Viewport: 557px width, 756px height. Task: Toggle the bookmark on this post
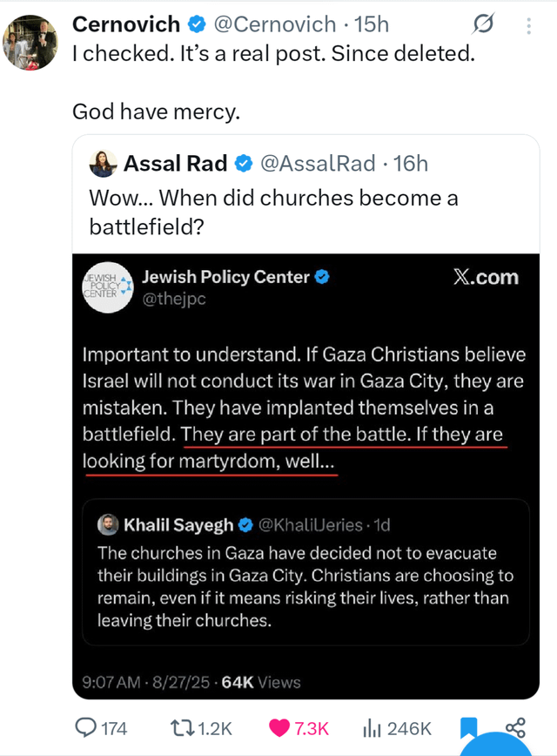tap(469, 728)
